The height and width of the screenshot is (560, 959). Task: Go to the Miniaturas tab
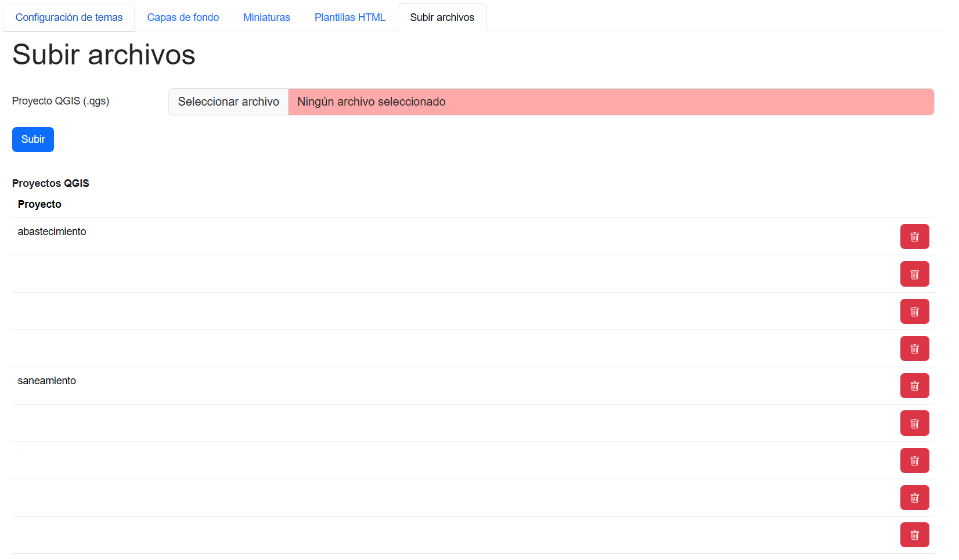tap(266, 17)
